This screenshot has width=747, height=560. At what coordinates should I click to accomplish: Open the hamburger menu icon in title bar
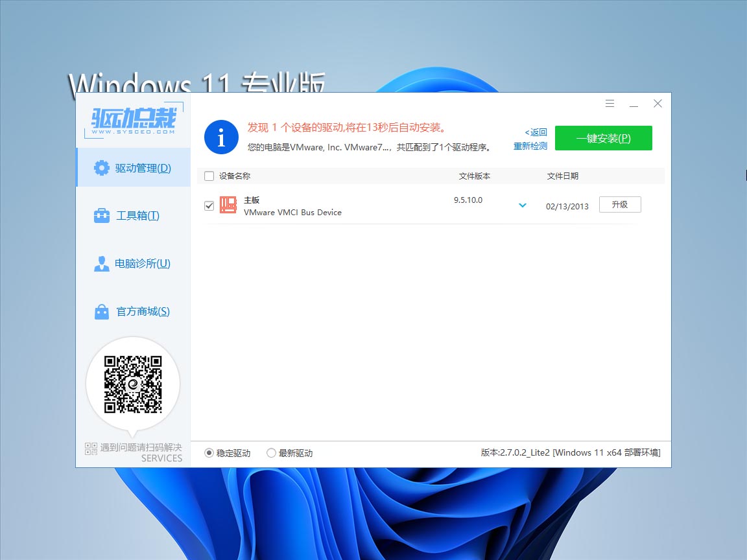point(610,103)
